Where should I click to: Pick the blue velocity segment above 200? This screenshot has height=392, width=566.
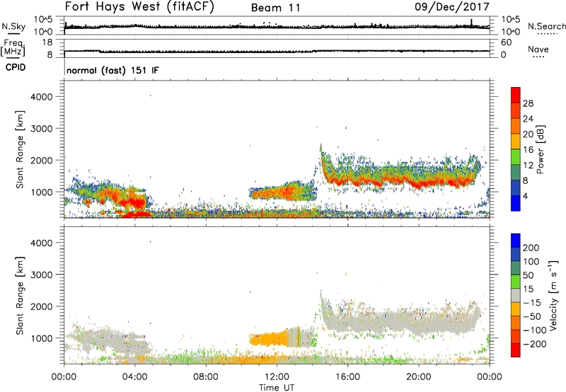(516, 241)
